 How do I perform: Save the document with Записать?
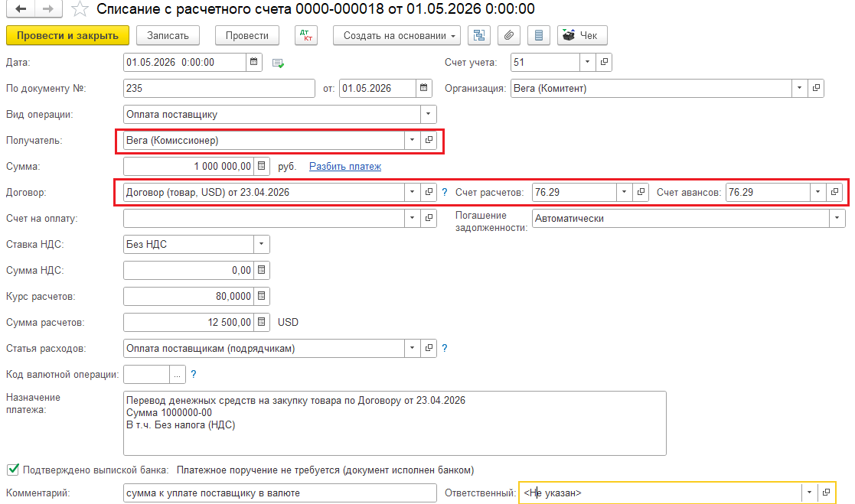[x=168, y=35]
